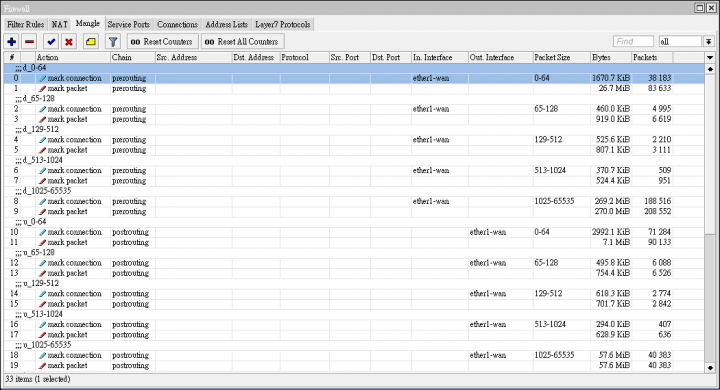Click scrollbar down arrow in rule list
The image size is (720, 390).
pos(710,367)
